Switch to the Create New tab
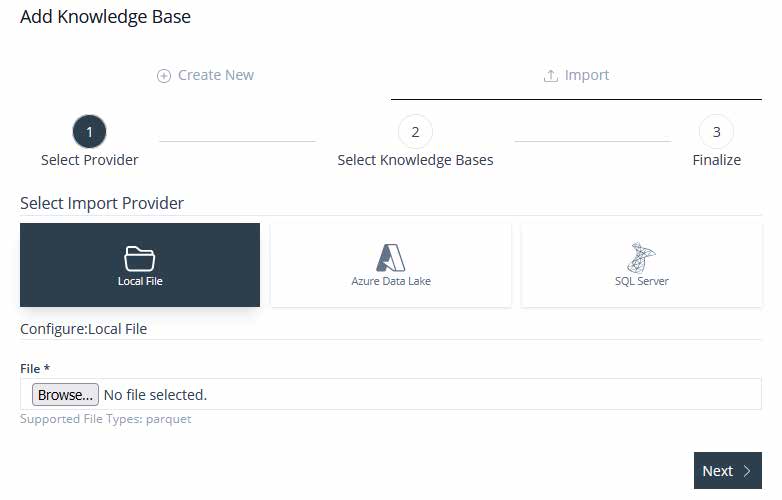 (205, 75)
